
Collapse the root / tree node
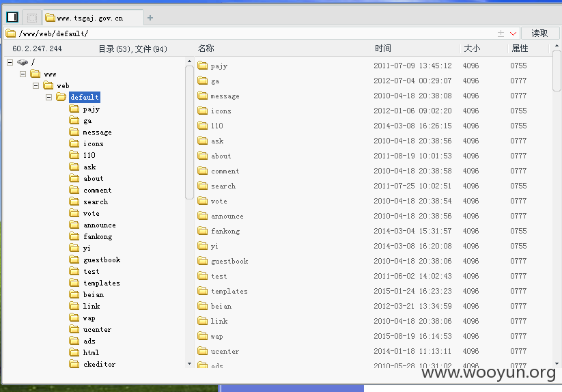[x=10, y=62]
